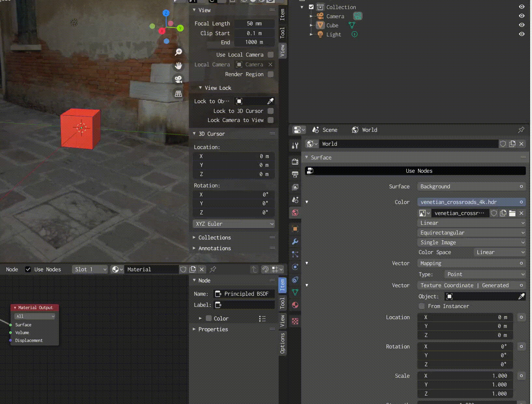Open the Physics properties tab
This screenshot has height=404, width=532.
[295, 267]
